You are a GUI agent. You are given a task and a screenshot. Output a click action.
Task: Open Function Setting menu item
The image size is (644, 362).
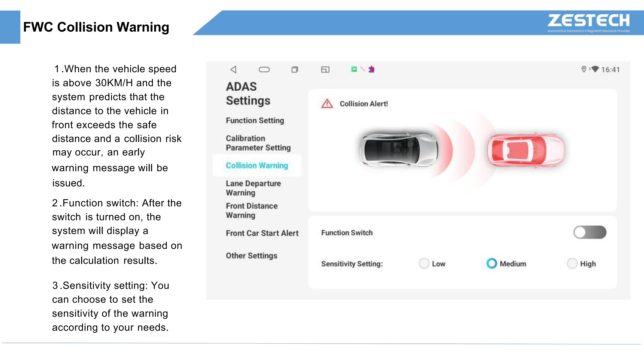255,120
